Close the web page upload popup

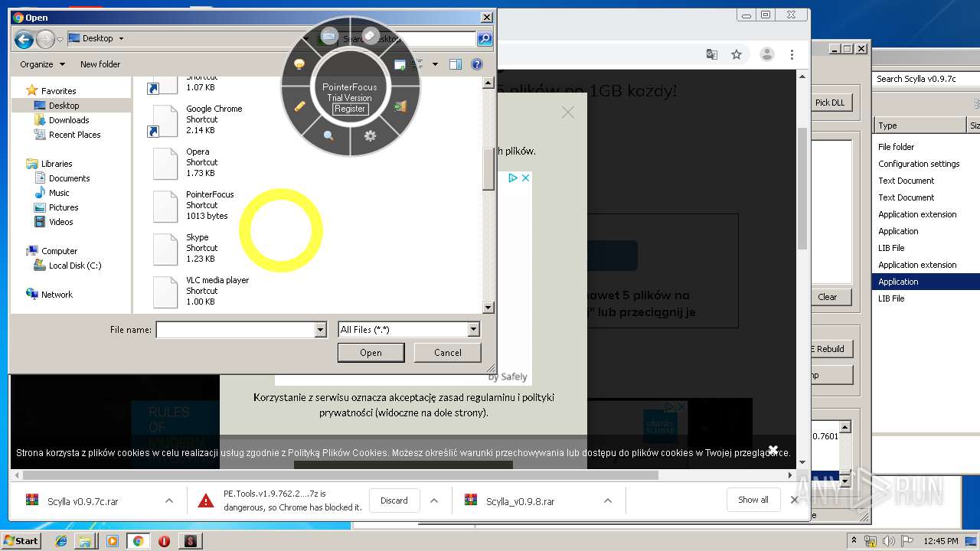click(567, 112)
